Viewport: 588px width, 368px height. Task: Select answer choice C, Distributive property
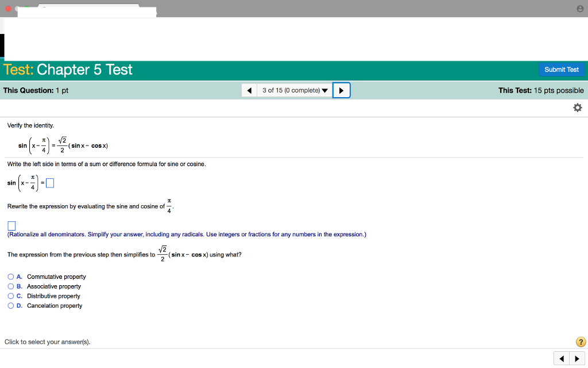tap(10, 296)
